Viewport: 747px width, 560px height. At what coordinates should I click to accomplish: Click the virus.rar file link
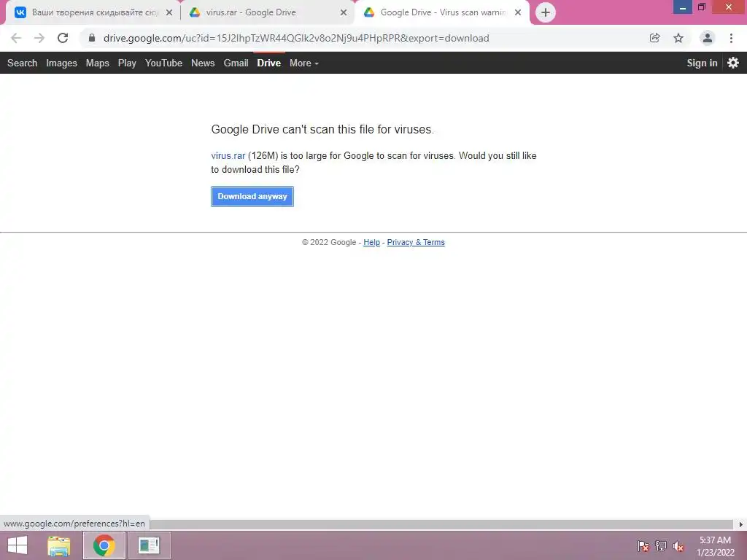coord(228,156)
